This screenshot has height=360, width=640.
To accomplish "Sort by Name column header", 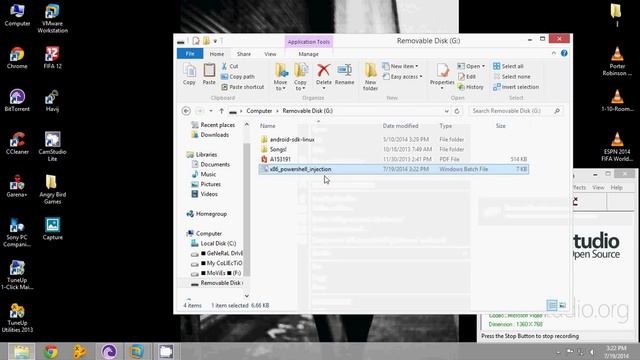I will (x=268, y=126).
